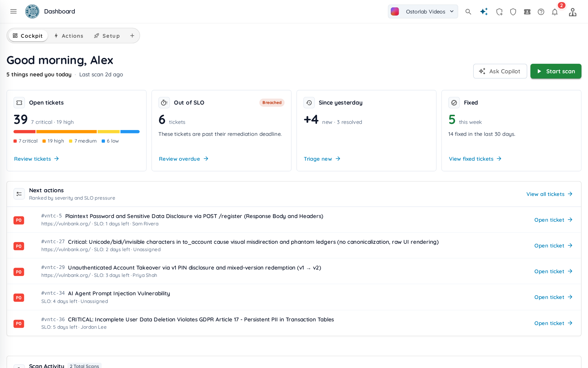This screenshot has width=588, height=368.
Task: Open notifications bell with badge
Action: (555, 12)
